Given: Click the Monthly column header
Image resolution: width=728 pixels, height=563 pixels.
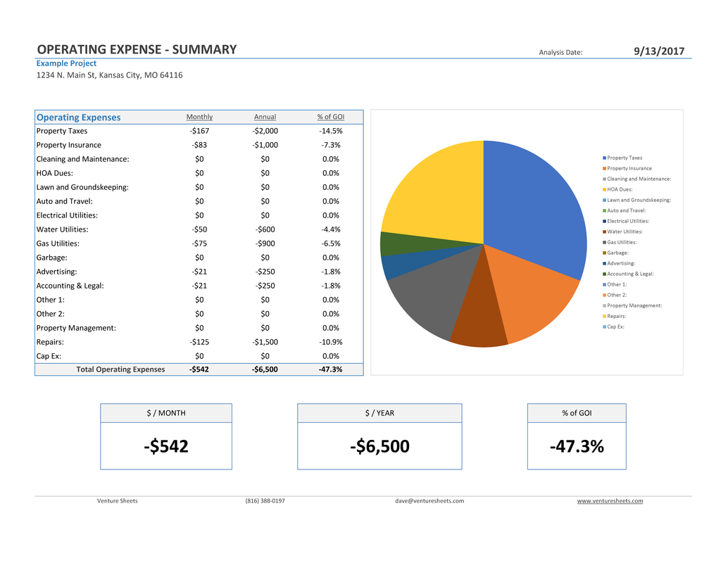Looking at the screenshot, I should point(200,117).
